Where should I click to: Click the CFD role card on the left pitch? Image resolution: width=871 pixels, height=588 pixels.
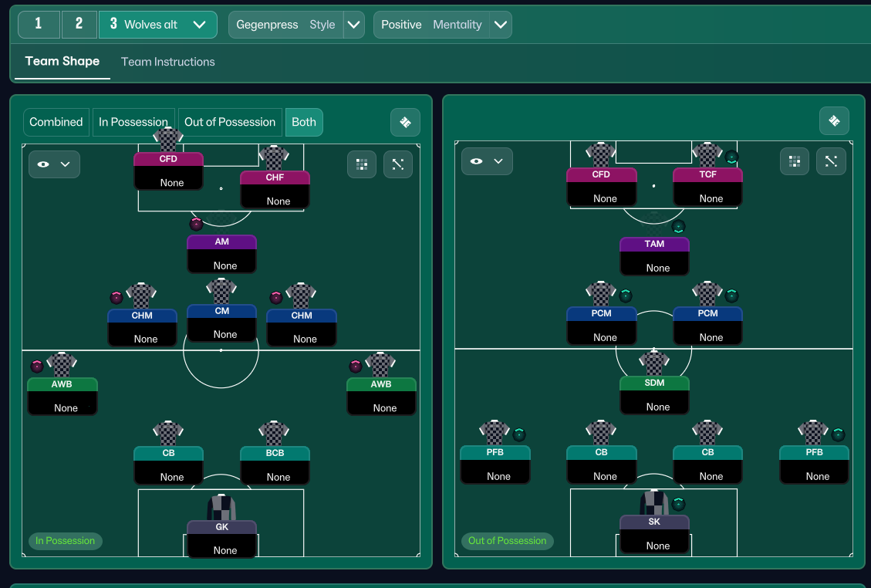coord(168,157)
